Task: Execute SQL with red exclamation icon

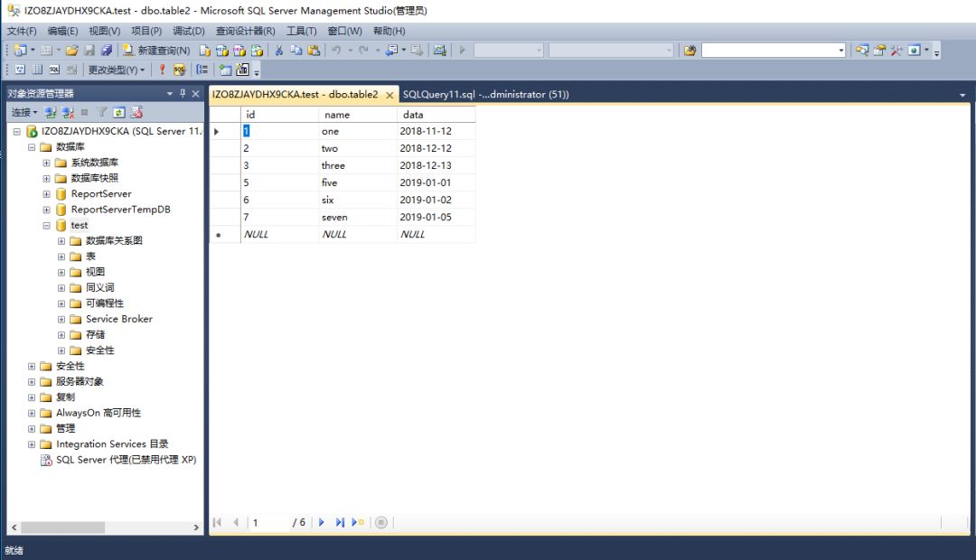Action: tap(162, 70)
